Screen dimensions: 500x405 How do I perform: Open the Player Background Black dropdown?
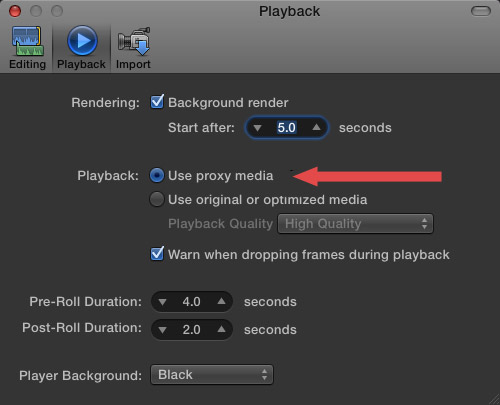pos(212,375)
